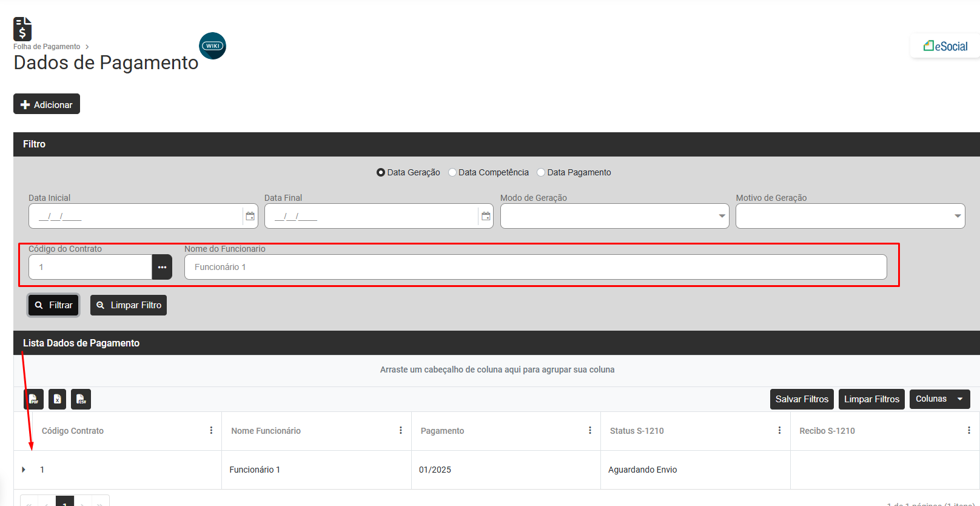Click the Nome do Funcionario field
980x506 pixels.
pos(535,267)
